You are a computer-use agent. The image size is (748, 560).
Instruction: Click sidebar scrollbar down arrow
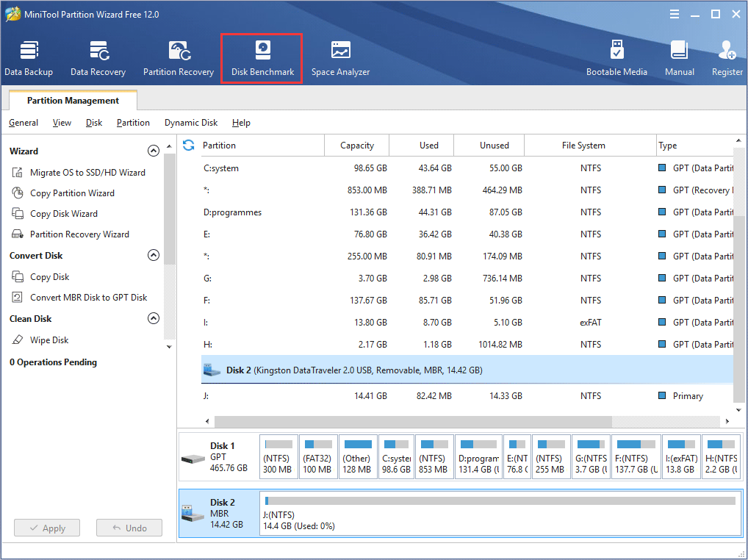coord(169,347)
